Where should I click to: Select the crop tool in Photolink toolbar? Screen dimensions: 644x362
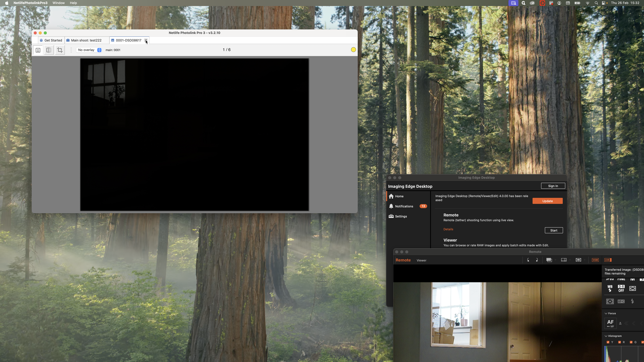60,50
